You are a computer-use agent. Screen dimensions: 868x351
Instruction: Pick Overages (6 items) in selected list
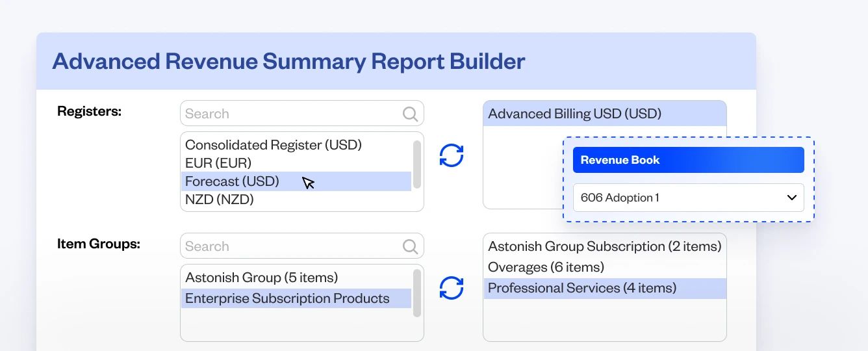[x=546, y=267]
